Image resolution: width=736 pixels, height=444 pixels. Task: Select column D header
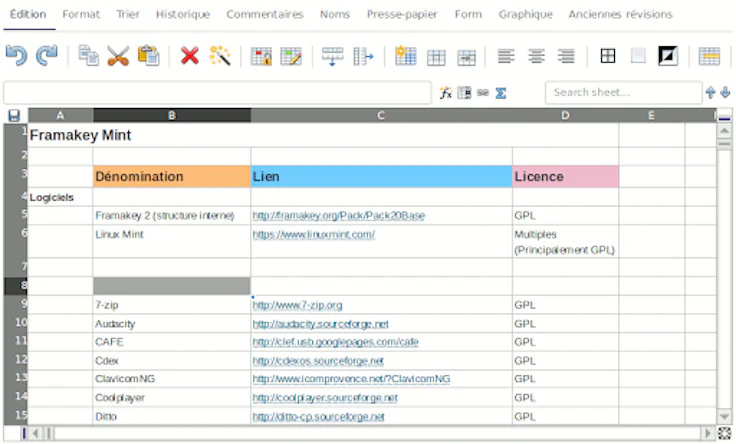565,115
